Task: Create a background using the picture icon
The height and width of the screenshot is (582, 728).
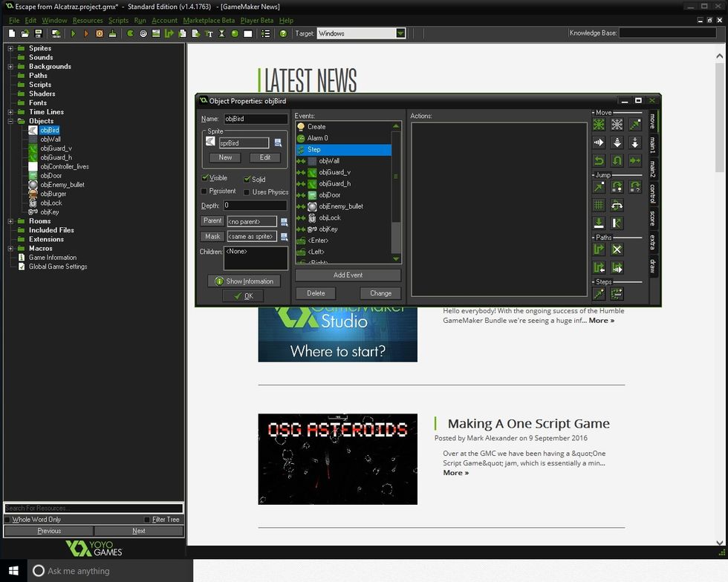Action: [156, 33]
